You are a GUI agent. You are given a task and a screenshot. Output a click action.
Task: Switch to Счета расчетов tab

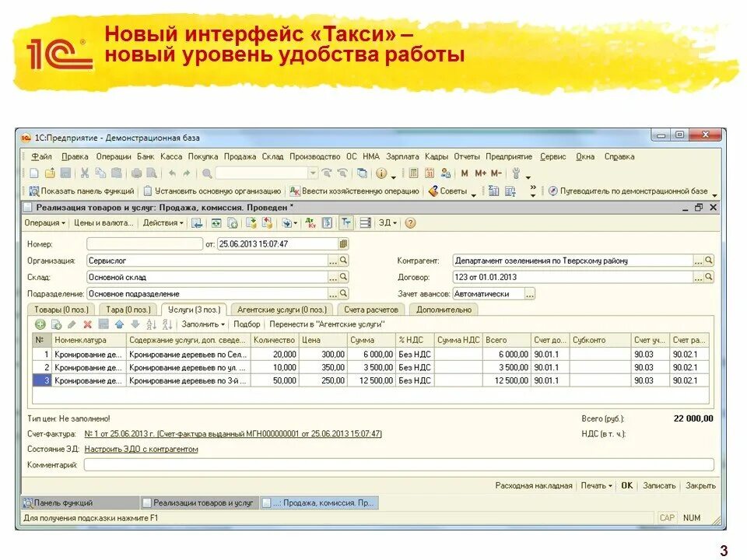pyautogui.click(x=370, y=310)
